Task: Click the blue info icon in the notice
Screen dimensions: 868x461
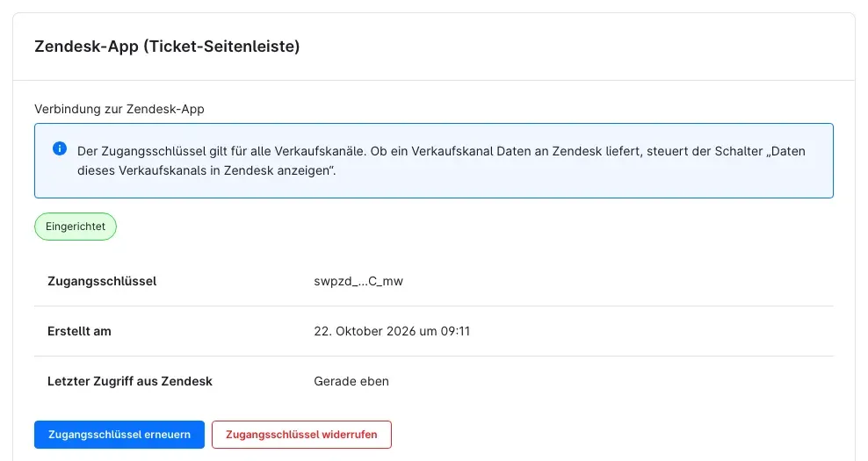Action: (x=60, y=148)
